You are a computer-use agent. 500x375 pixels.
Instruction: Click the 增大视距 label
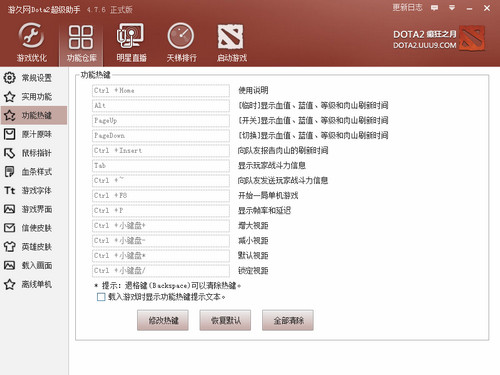[x=253, y=225]
